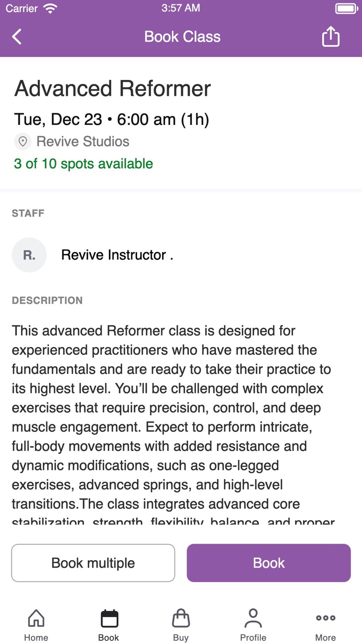
Task: Tap the Home house icon
Action: [36, 618]
